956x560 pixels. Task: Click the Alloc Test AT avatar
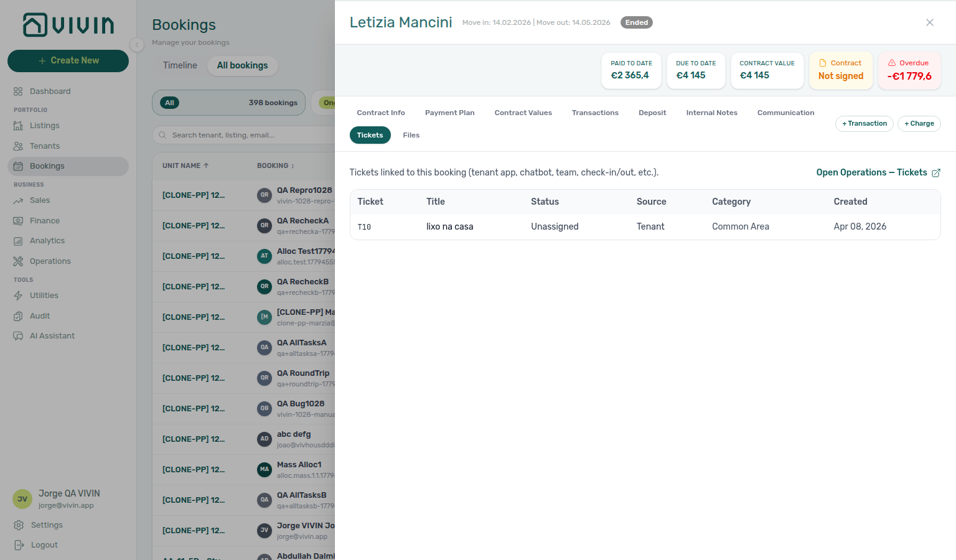click(265, 256)
